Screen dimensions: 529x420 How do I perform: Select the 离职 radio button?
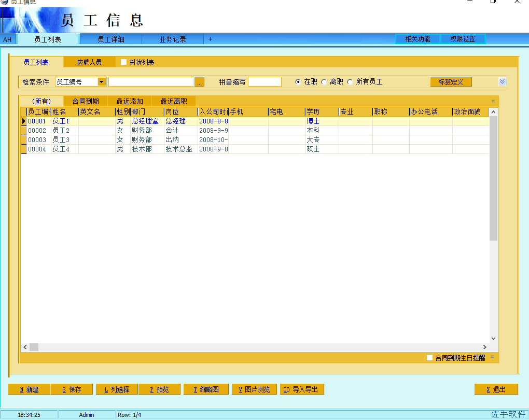(x=324, y=82)
